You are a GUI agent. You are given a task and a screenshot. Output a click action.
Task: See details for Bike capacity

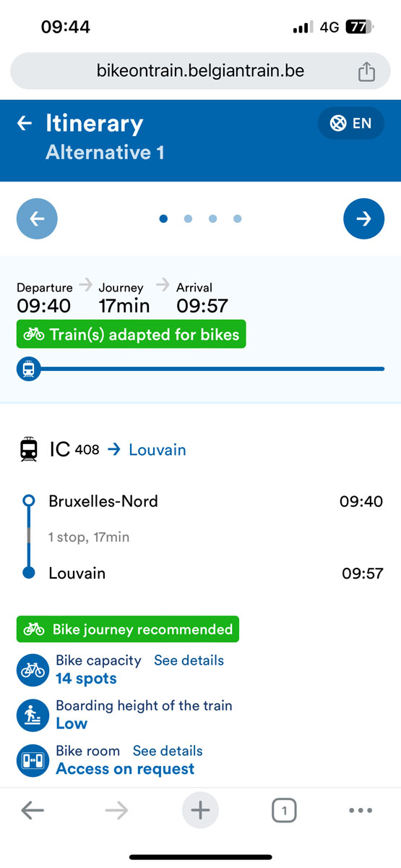(x=189, y=660)
